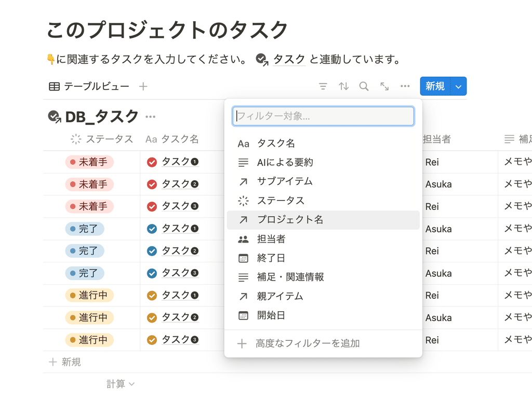This screenshot has height=400, width=532.
Task: Click the expand full-page arrows icon
Action: tap(384, 86)
